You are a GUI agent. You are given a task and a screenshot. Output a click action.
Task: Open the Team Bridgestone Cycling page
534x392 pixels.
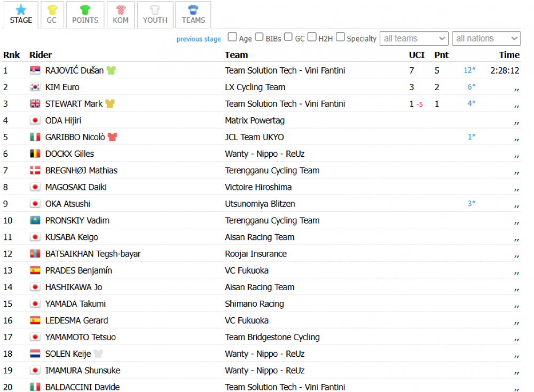tap(272, 337)
